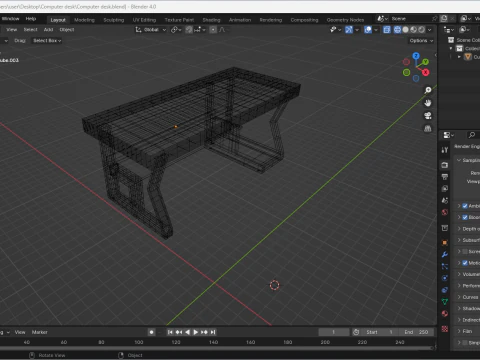The height and width of the screenshot is (360, 480).
Task: Click the current frame number field
Action: coord(333,332)
